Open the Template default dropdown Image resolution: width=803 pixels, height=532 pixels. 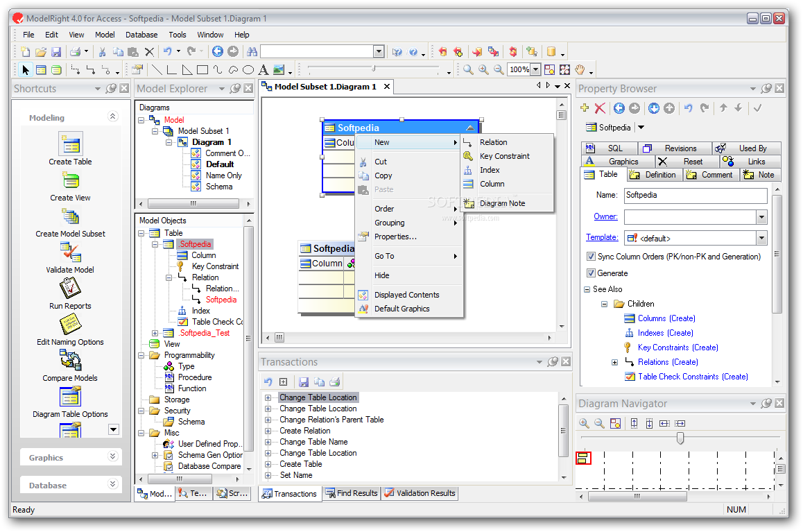coord(761,238)
